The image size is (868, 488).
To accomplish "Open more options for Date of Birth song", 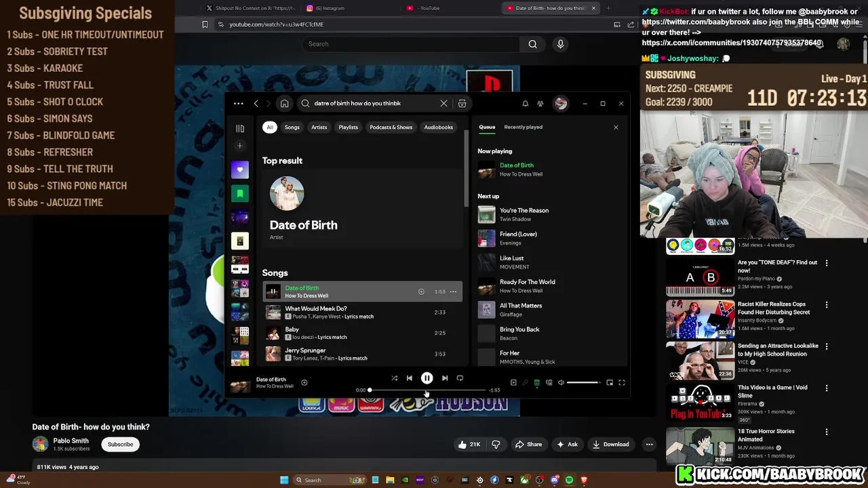I will (453, 292).
